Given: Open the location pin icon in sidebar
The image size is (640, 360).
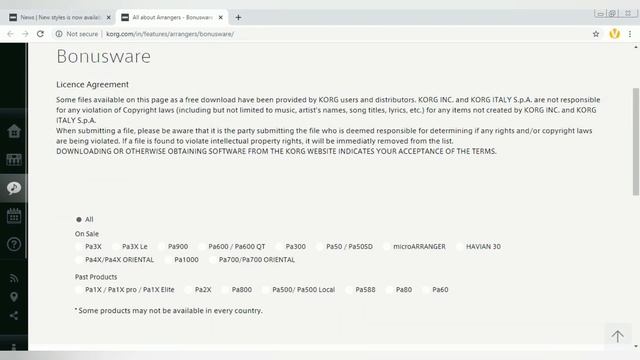Looking at the screenshot, I should click(x=14, y=297).
